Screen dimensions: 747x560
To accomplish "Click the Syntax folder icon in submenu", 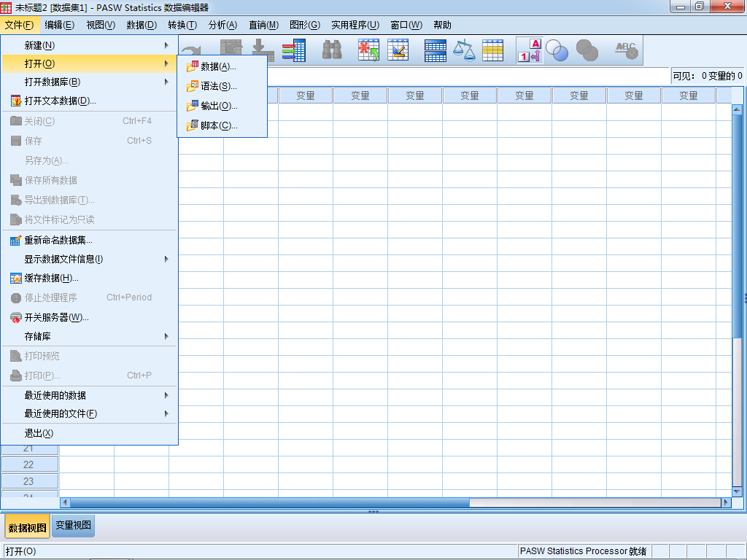I will [192, 86].
